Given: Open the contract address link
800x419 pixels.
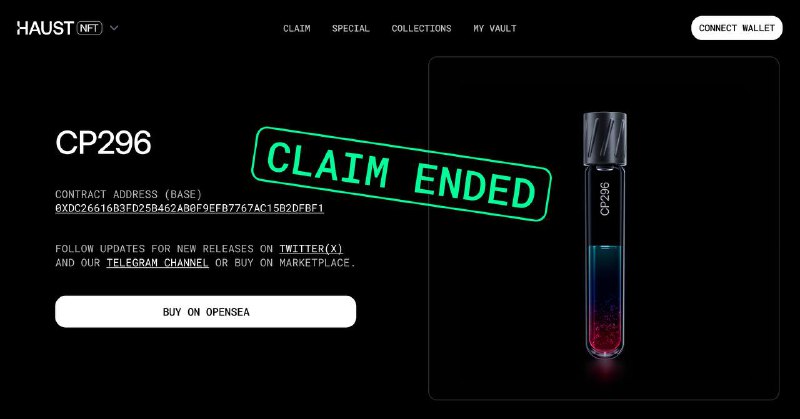Looking at the screenshot, I should (x=189, y=208).
